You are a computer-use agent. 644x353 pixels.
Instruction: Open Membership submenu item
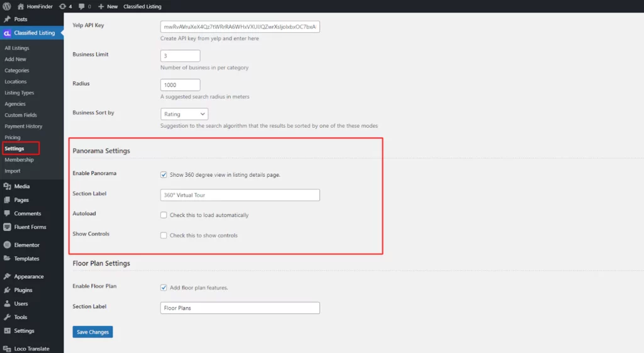tap(19, 159)
